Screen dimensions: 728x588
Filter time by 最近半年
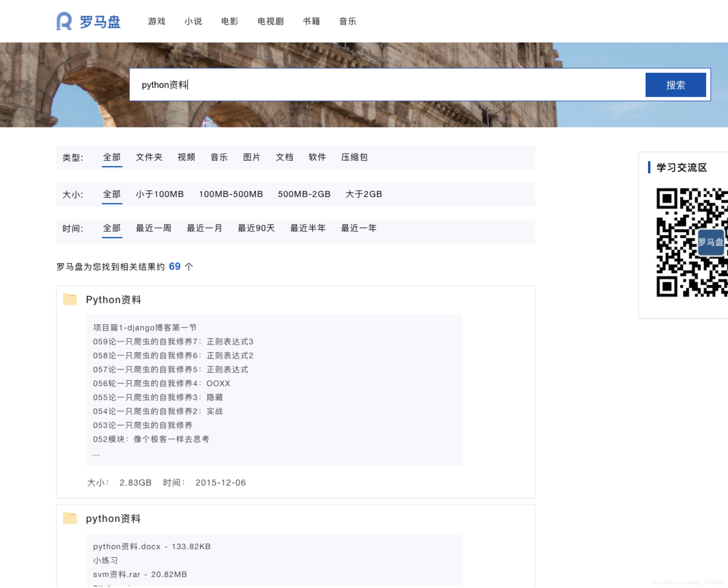(x=308, y=228)
